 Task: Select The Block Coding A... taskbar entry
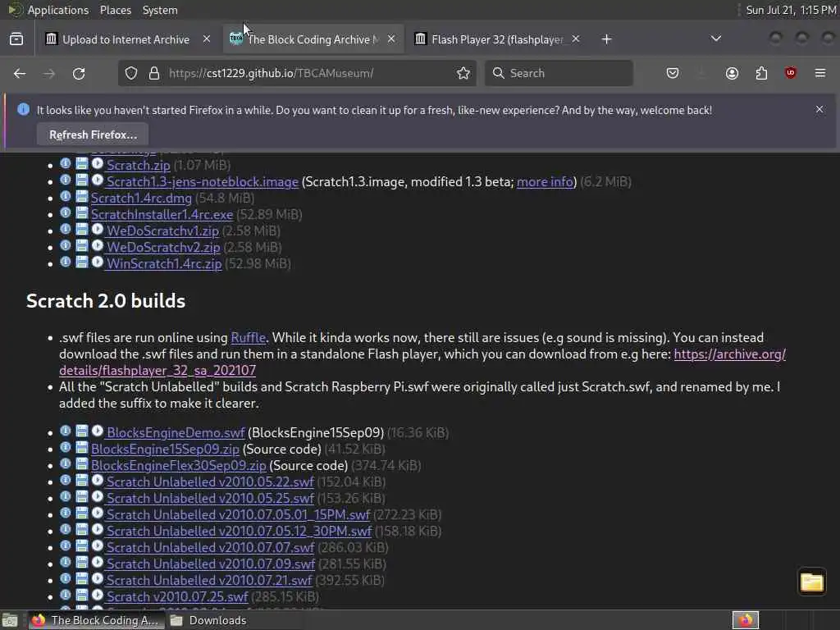tap(95, 620)
